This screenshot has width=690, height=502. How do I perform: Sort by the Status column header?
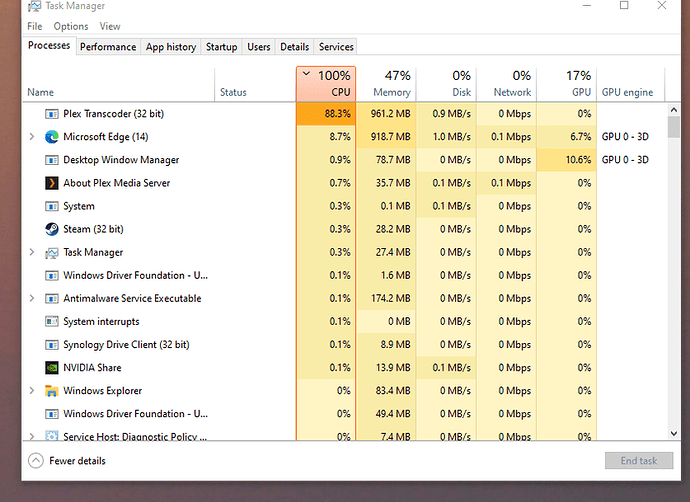coord(255,84)
